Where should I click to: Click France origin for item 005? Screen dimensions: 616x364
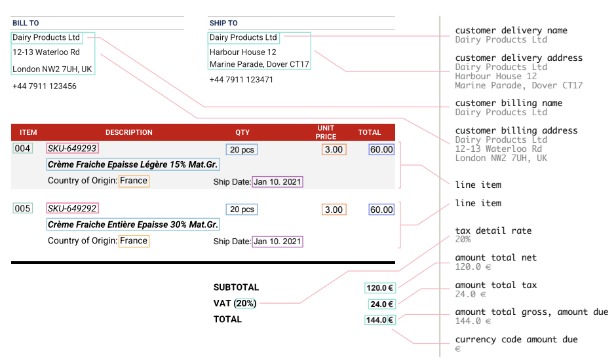[x=134, y=241]
